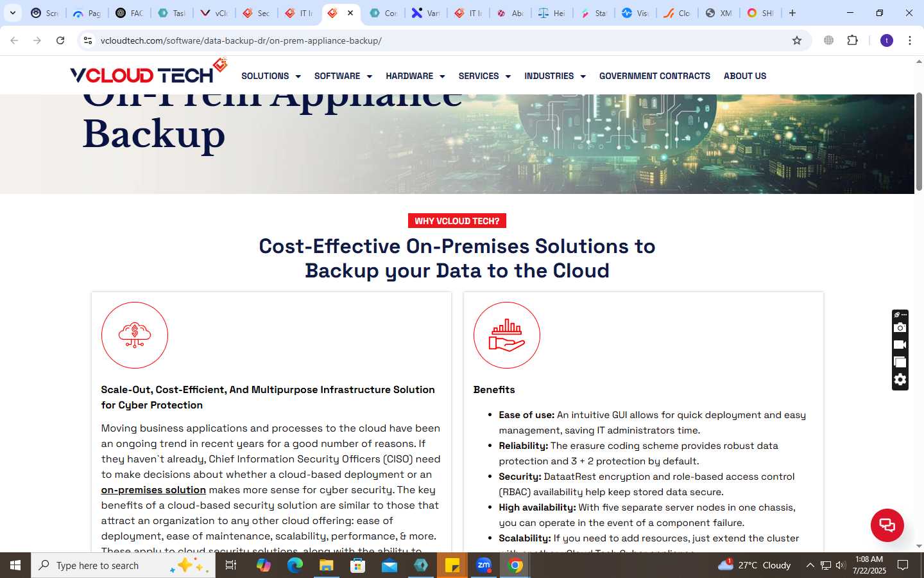Open File Explorer from the taskbar
Screen dimensions: 924x578
327,565
